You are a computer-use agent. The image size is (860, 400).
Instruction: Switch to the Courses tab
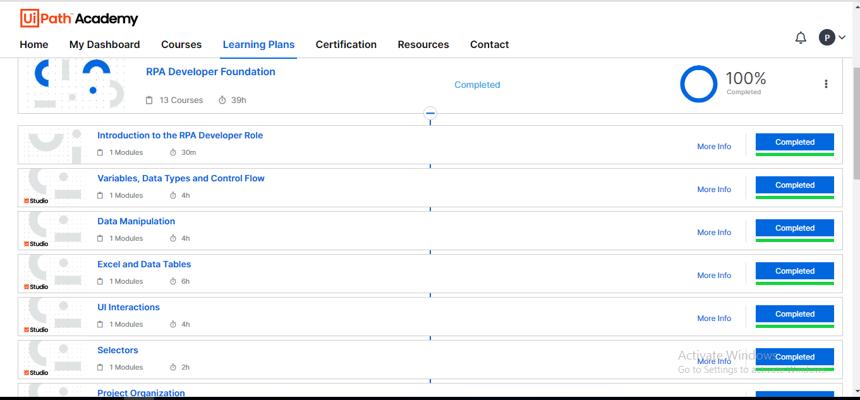pos(181,45)
